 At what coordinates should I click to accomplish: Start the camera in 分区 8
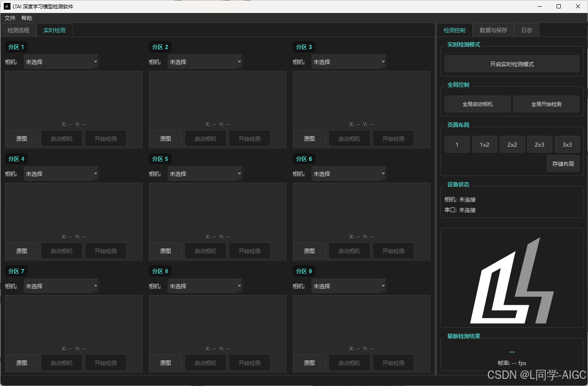click(x=206, y=363)
